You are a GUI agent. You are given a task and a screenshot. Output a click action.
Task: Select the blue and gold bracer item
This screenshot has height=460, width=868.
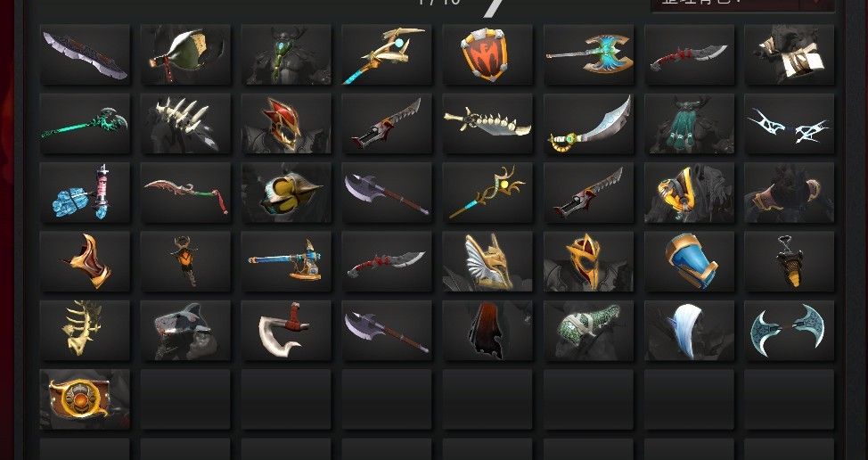pyautogui.click(x=689, y=261)
